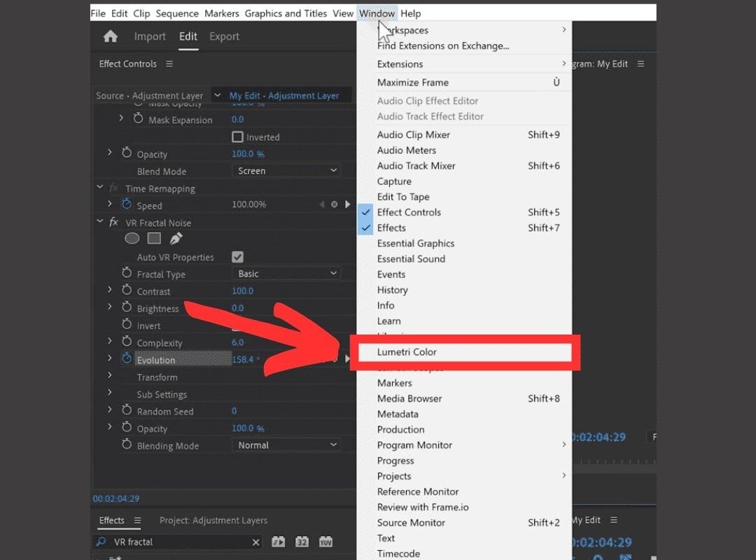Switch to the Export workspace tab
Image resolution: width=756 pixels, height=560 pixels.
[224, 37]
